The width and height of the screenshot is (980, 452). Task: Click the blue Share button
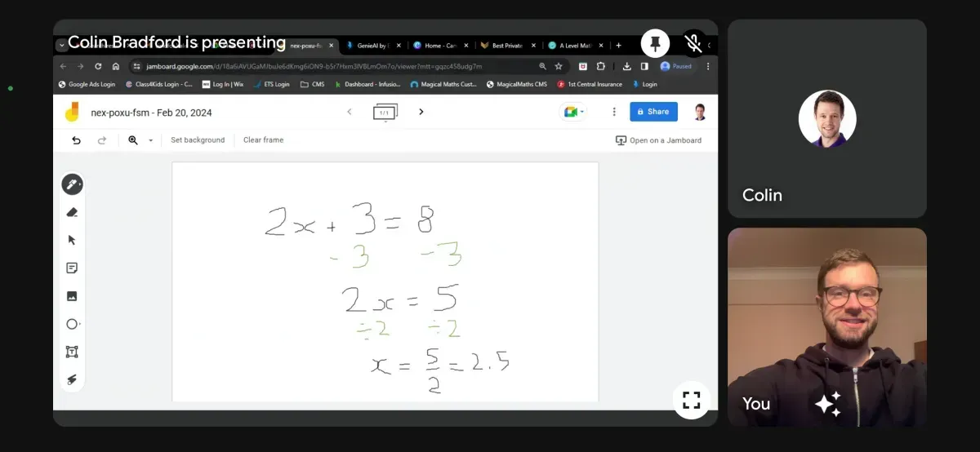[653, 112]
